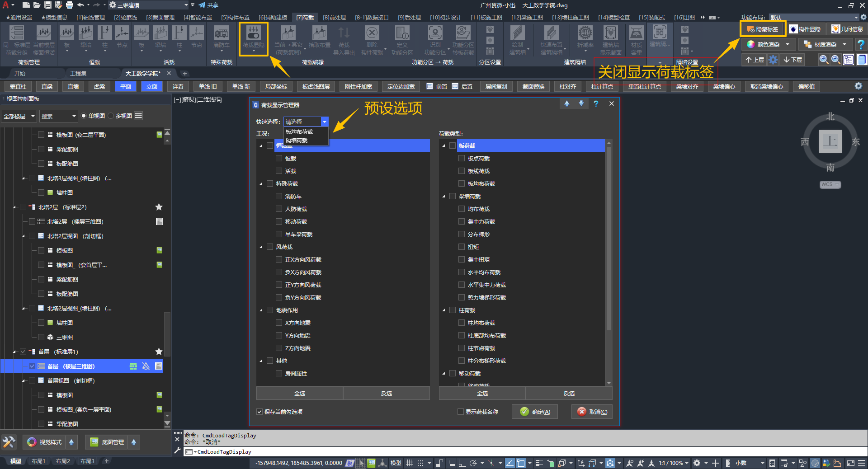Click the 几何信息 button

tap(848, 29)
